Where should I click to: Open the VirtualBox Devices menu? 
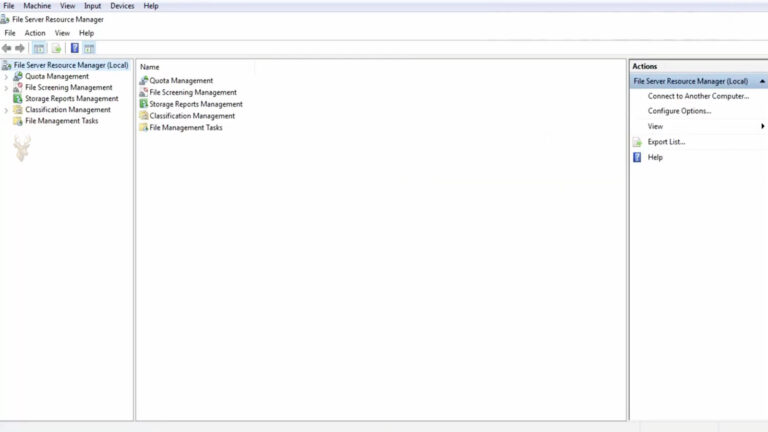122,6
